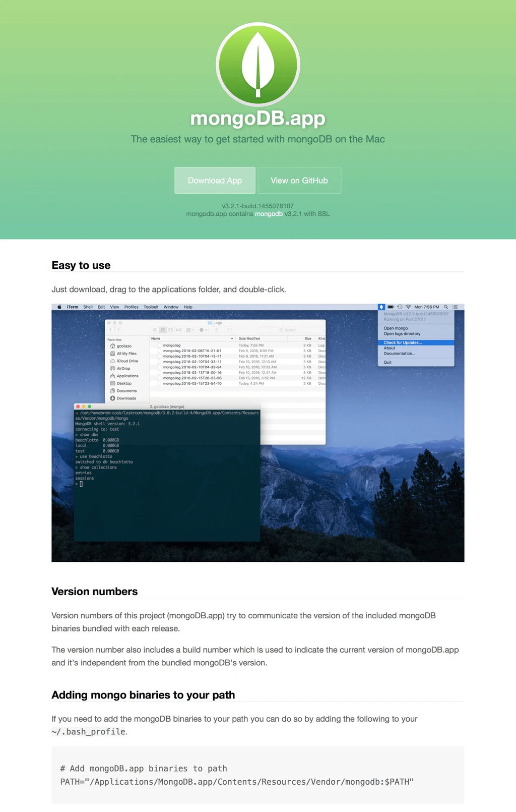Open the View menu in the menu bar
516x812 pixels.
pos(115,307)
